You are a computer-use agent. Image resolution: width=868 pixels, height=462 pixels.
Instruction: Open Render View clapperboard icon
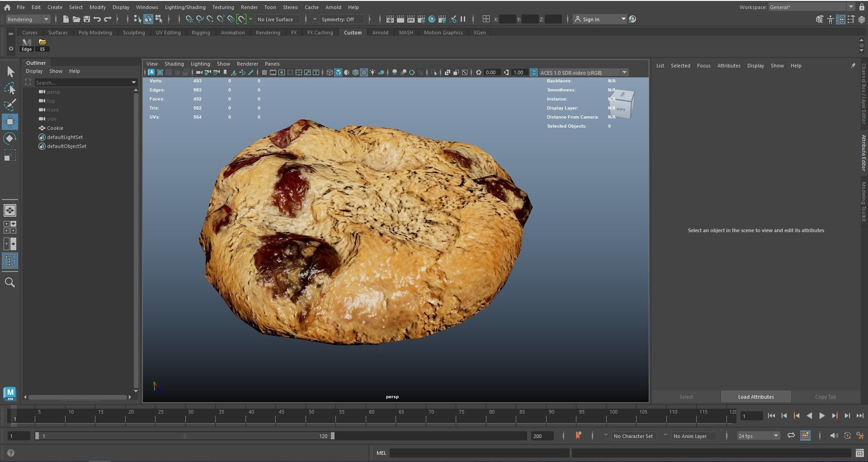(x=390, y=19)
